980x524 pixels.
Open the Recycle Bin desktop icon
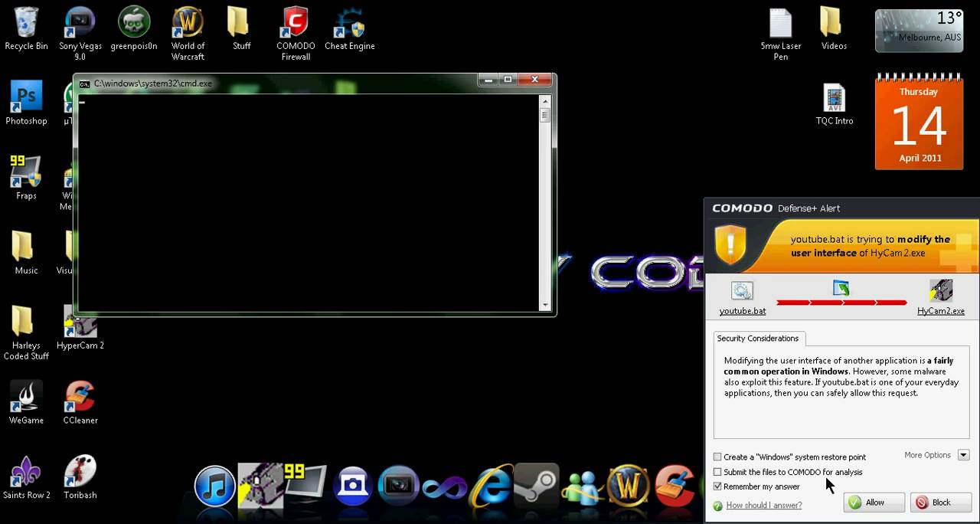tap(26, 28)
